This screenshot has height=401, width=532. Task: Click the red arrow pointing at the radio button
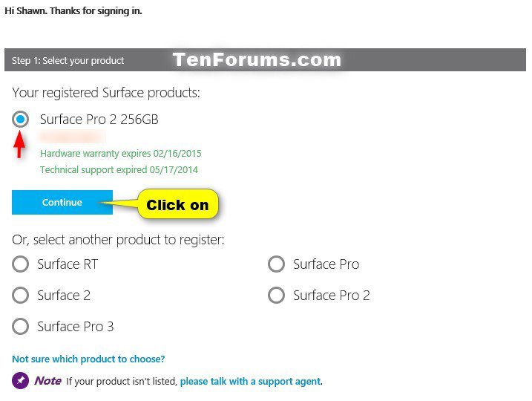pos(20,144)
